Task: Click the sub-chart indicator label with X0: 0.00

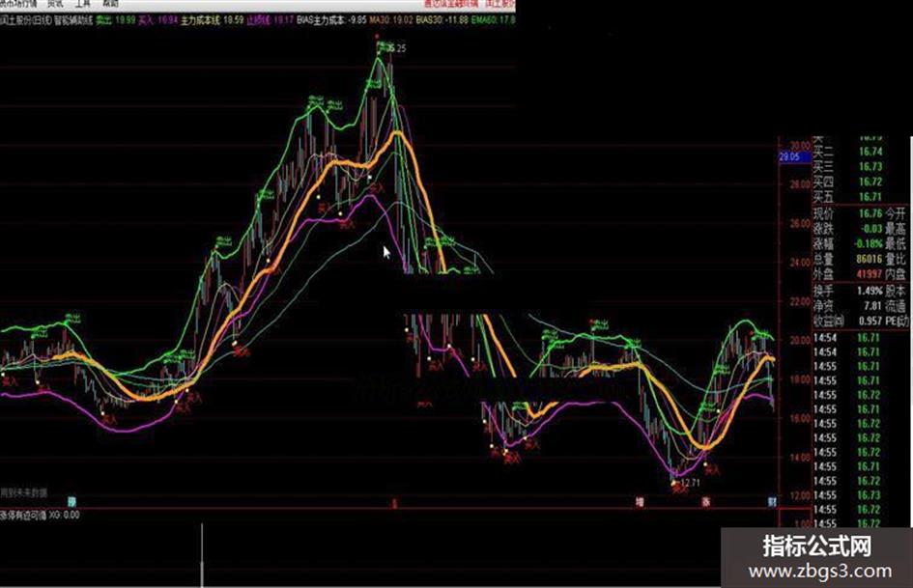Action: point(40,516)
